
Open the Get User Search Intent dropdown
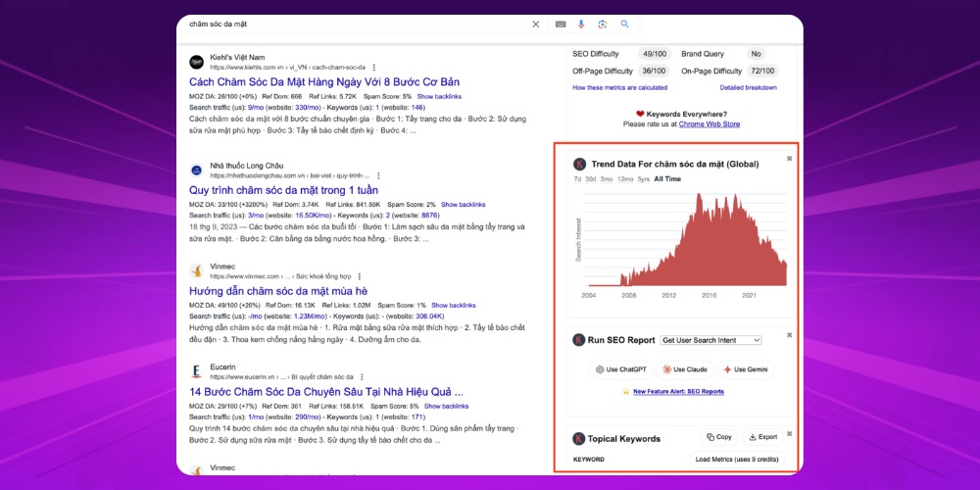[710, 340]
